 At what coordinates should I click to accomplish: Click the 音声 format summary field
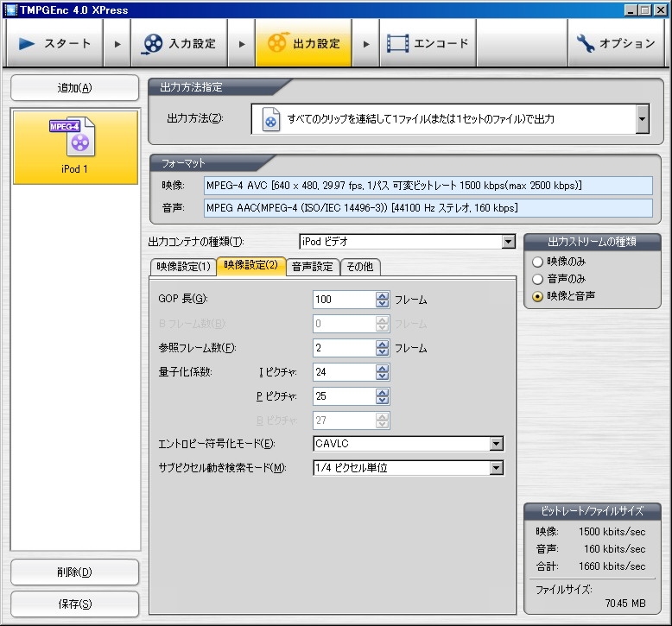click(x=428, y=208)
